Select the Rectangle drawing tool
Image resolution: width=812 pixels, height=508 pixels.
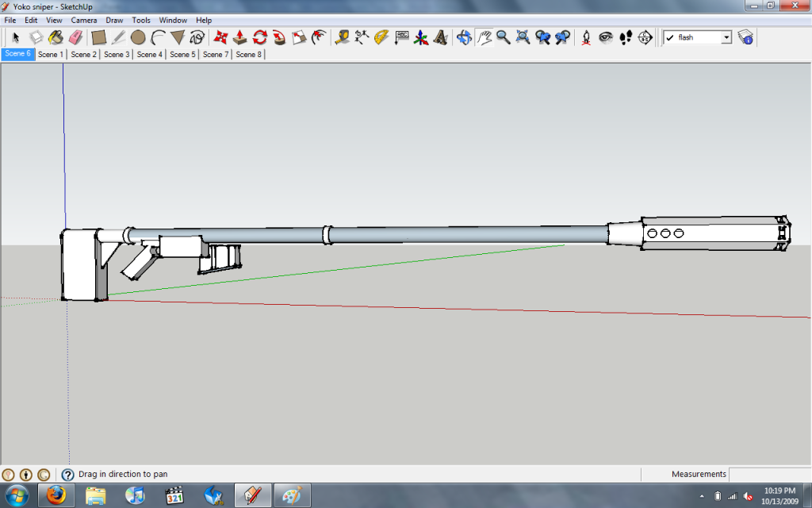click(98, 37)
